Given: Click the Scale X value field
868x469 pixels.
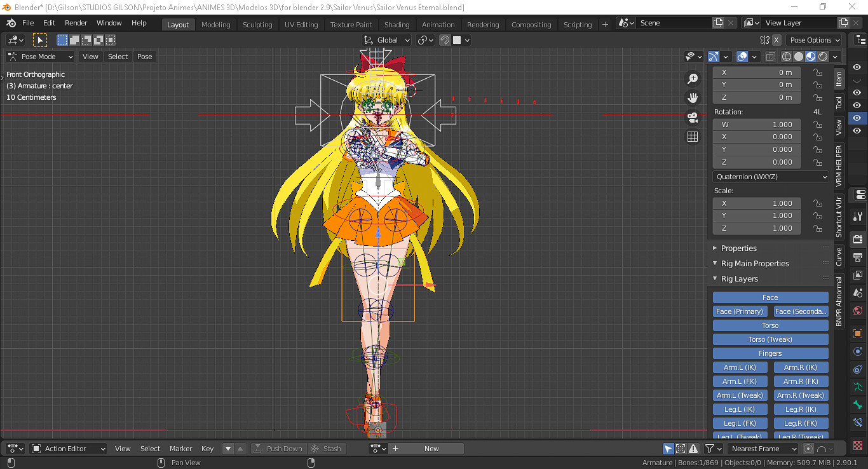Looking at the screenshot, I should pos(756,203).
